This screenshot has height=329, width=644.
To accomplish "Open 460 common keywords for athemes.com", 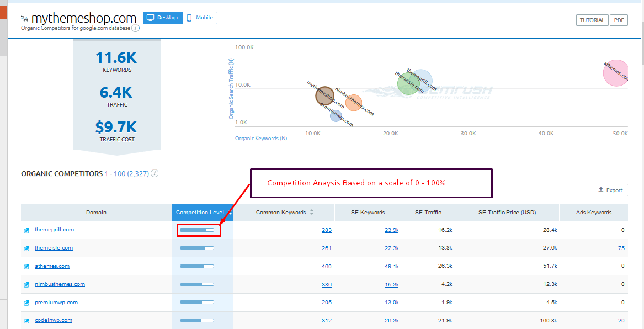I will [x=327, y=266].
